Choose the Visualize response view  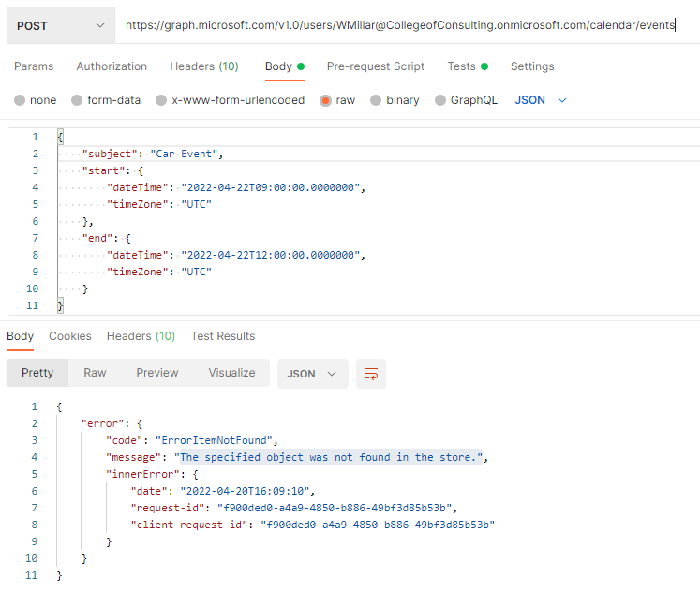click(231, 373)
